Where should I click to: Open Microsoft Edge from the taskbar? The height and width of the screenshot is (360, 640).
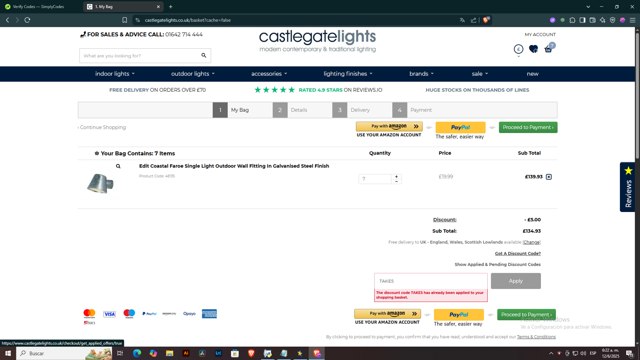click(x=137, y=353)
